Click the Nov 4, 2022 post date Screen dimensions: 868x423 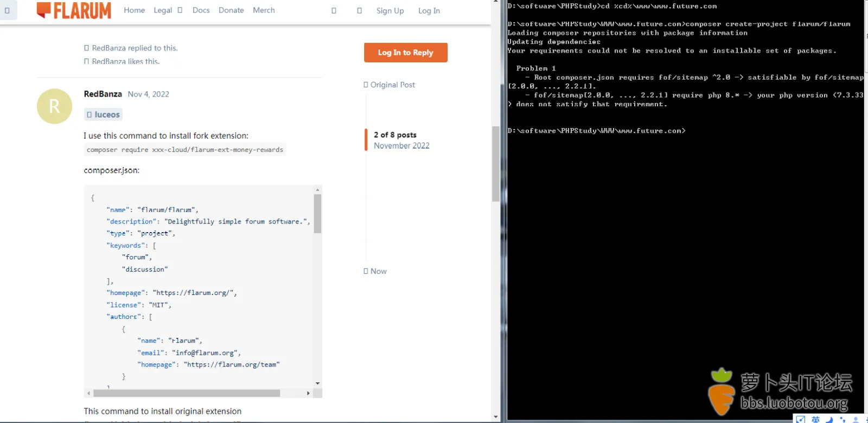149,94
